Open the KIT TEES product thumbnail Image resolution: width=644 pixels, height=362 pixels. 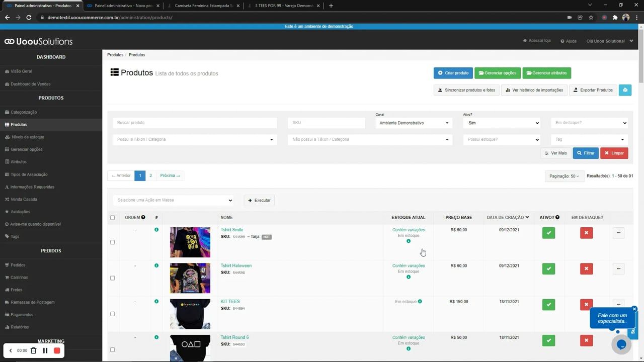(x=190, y=314)
